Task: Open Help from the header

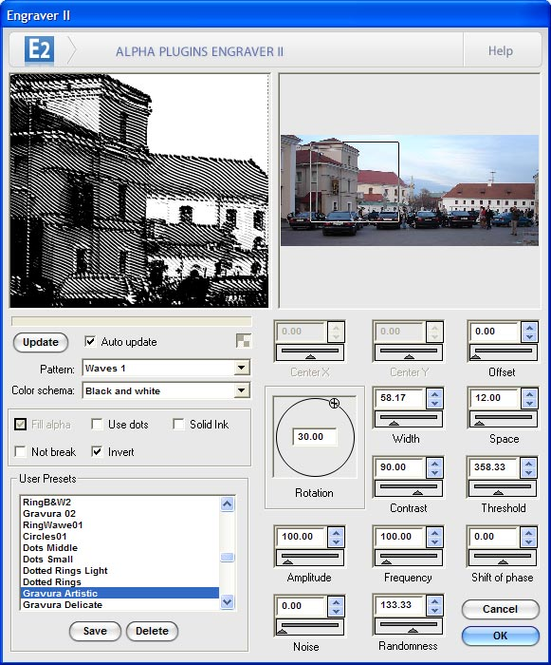Action: coord(501,51)
